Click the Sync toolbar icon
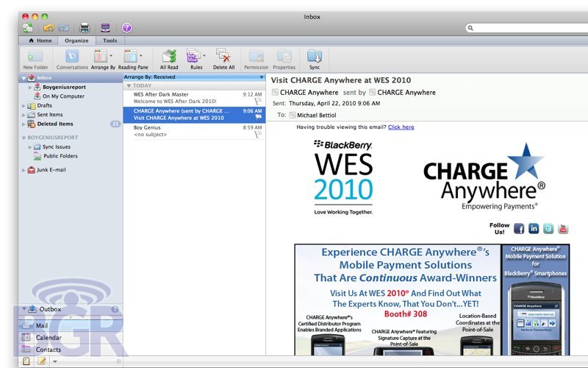The height and width of the screenshot is (368, 588). [314, 56]
